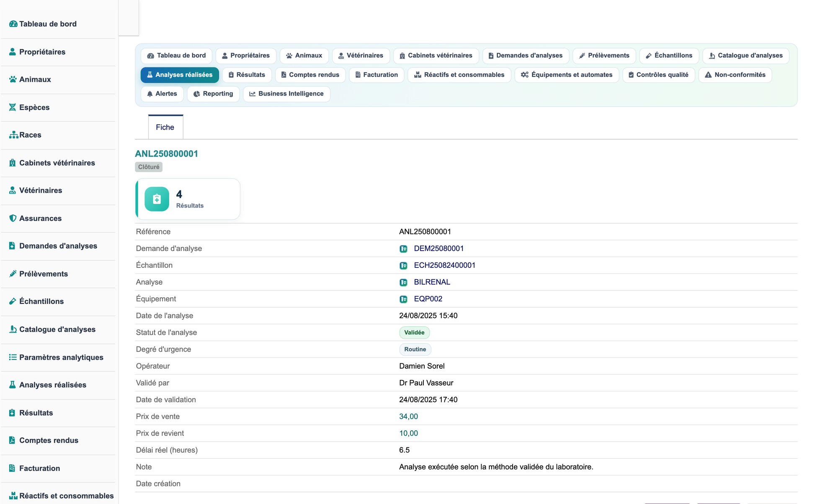Image resolution: width=815 pixels, height=504 pixels.
Task: Click the Échantillons vial icon in sidebar
Action: (13, 301)
